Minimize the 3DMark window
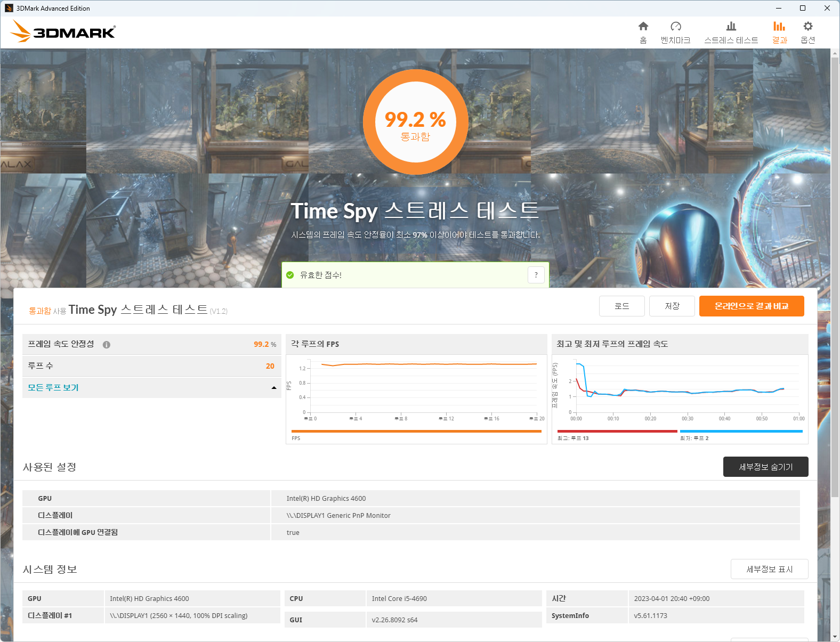This screenshot has width=840, height=642. pos(778,8)
